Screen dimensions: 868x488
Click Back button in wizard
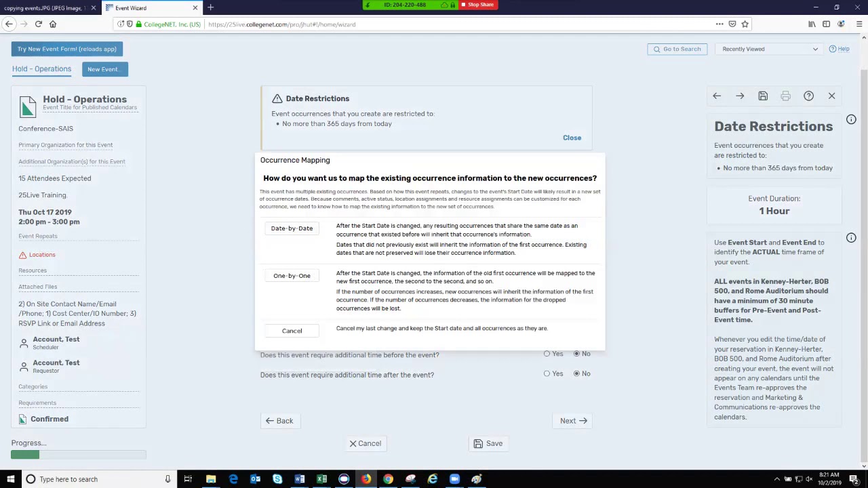click(x=279, y=421)
